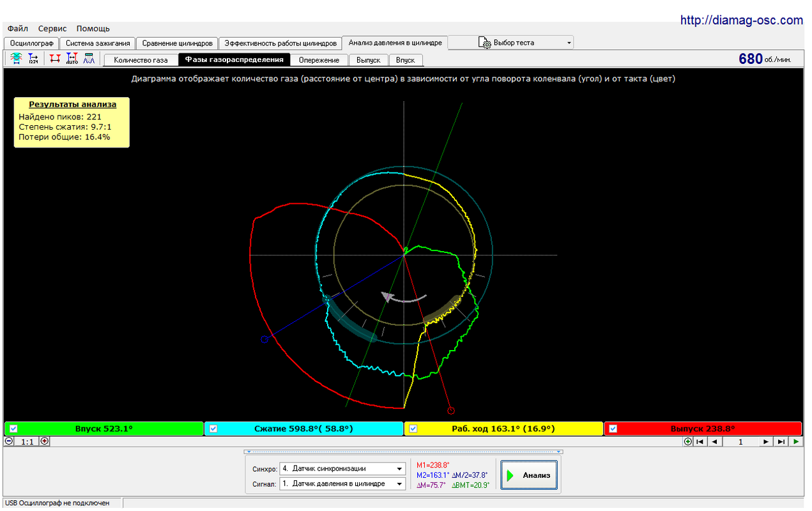This screenshot has height=511, width=812.
Task: Collapse the bottom panel via dotted expander bar
Action: click(403, 452)
